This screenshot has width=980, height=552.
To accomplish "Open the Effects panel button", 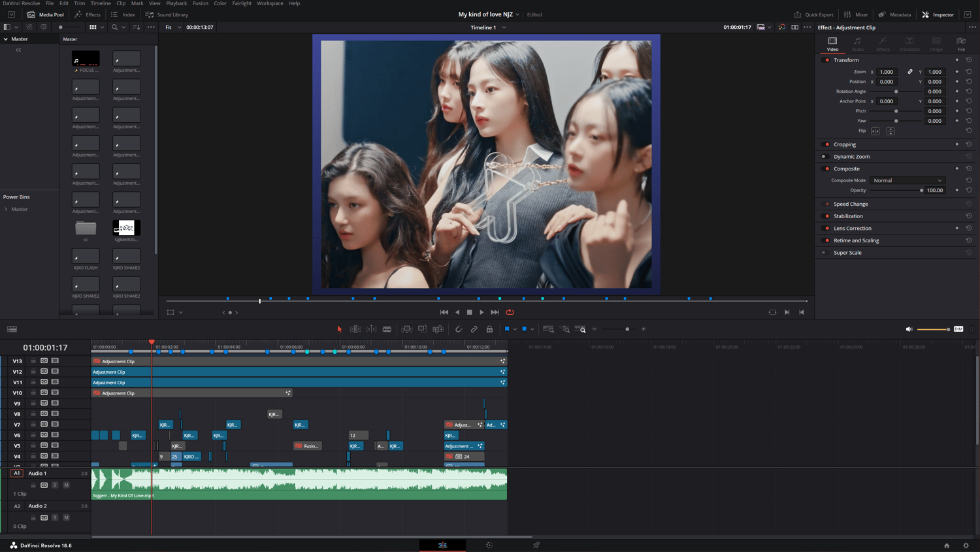I will pyautogui.click(x=88, y=14).
